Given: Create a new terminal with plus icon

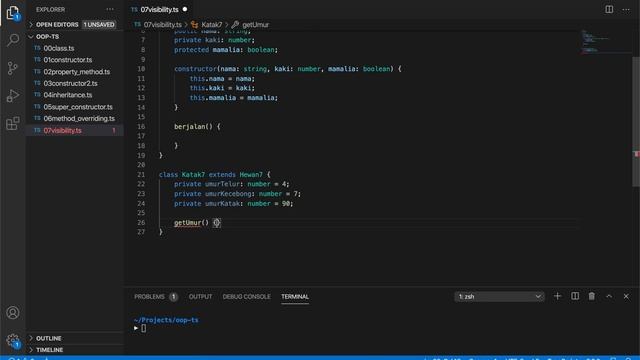Looking at the screenshot, I should pyautogui.click(x=557, y=296).
